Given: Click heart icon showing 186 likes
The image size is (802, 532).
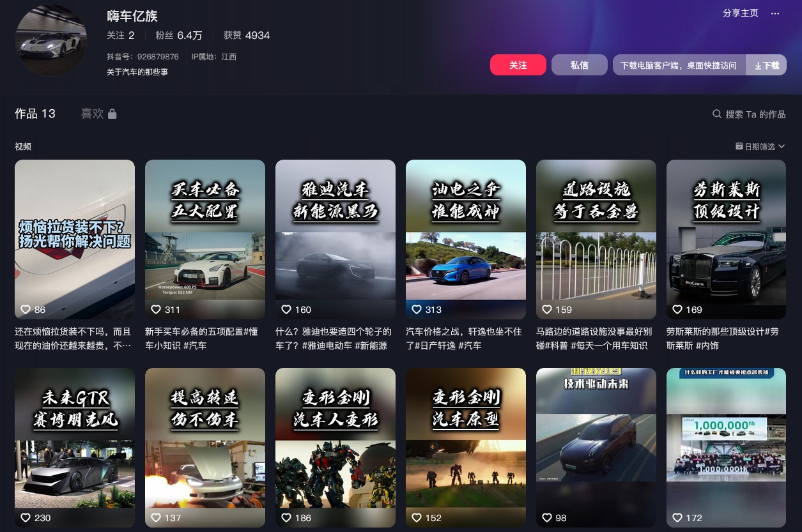Looking at the screenshot, I should point(286,517).
